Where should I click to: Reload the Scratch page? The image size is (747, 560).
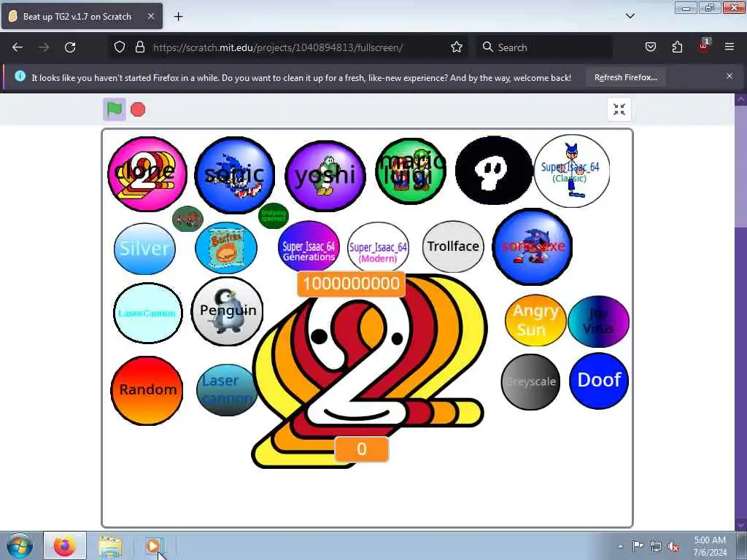70,47
